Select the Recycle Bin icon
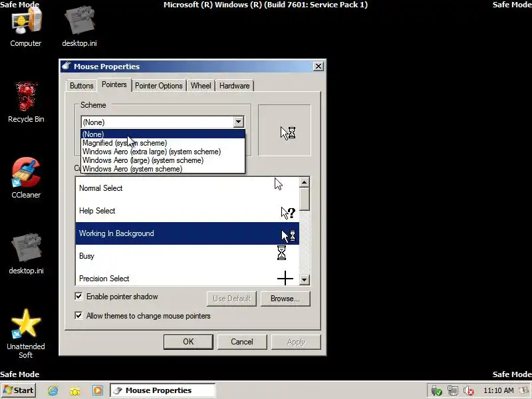Image resolution: width=532 pixels, height=399 pixels. coord(26,102)
